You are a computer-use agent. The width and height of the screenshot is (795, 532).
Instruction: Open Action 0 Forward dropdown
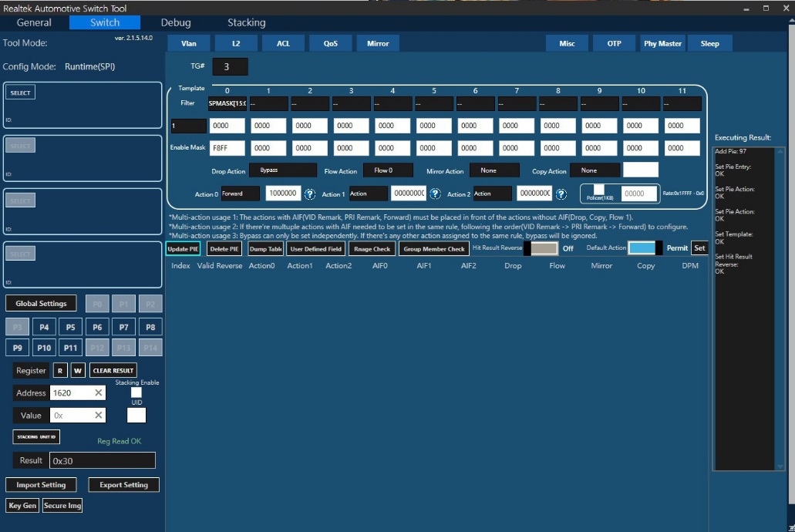241,194
